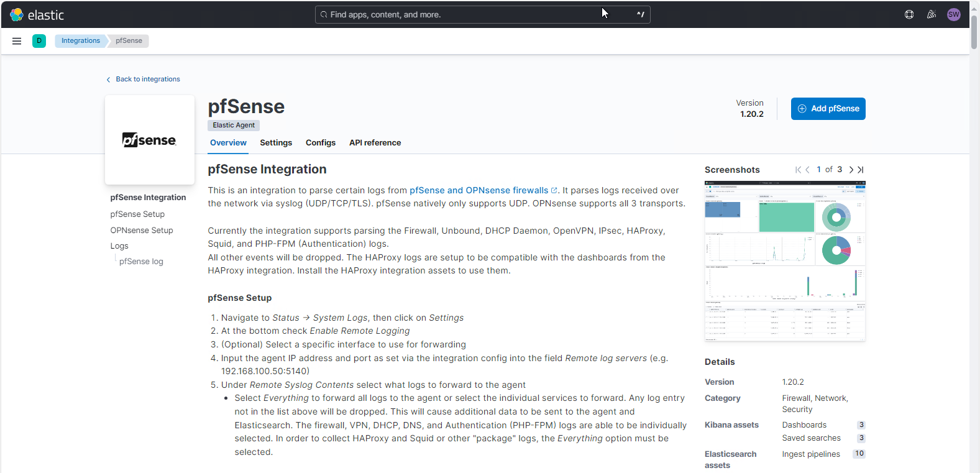This screenshot has height=473, width=980.
Task: Jump to pfSense log section
Action: pyautogui.click(x=141, y=262)
